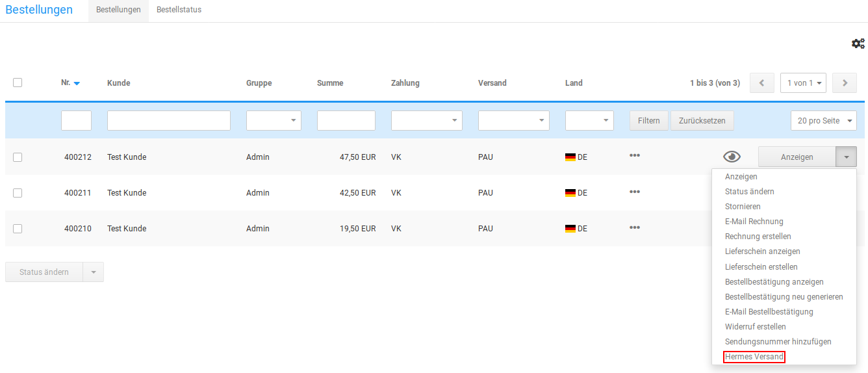Check the box for order 400211

pyautogui.click(x=18, y=193)
